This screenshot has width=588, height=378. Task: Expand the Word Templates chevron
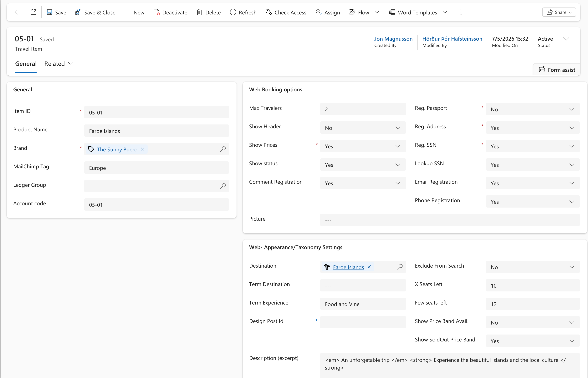coord(445,12)
